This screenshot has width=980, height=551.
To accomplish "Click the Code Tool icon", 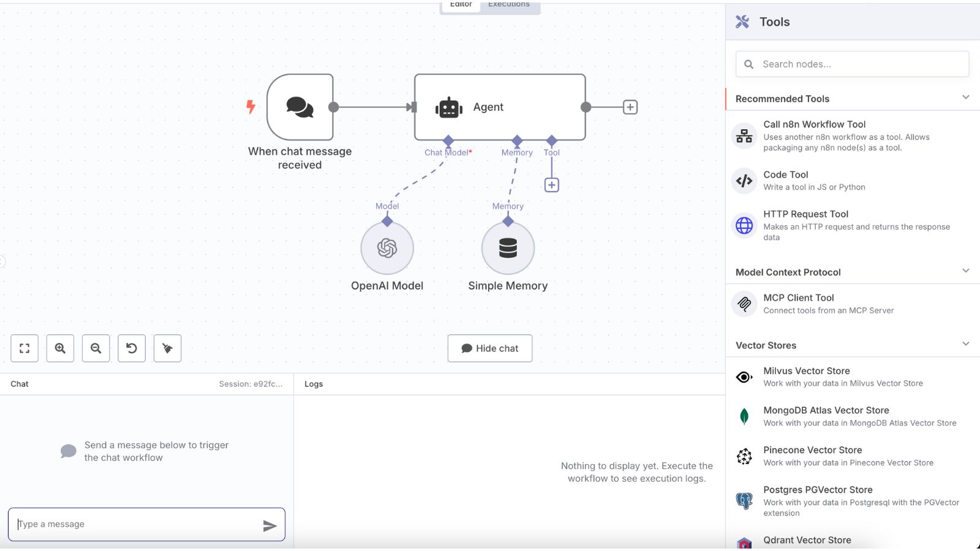I will tap(744, 181).
